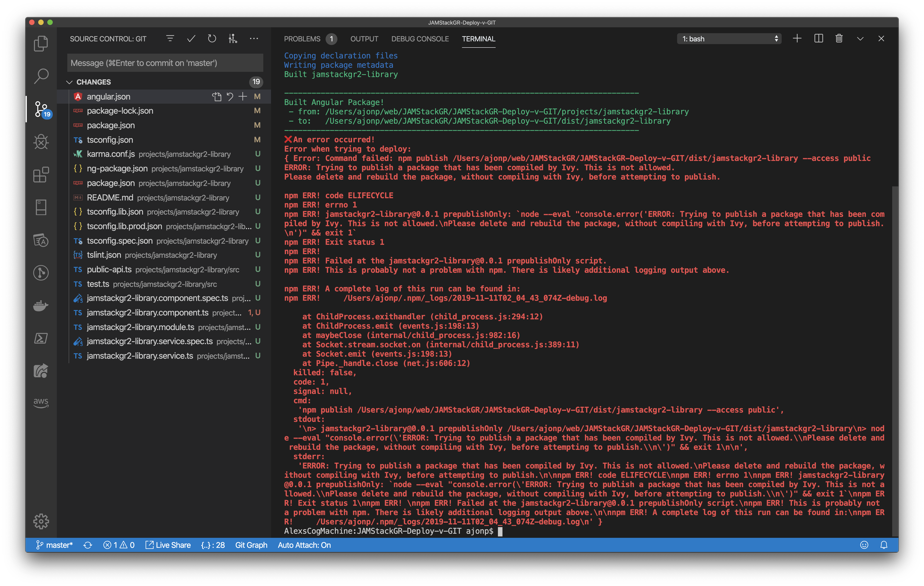This screenshot has height=586, width=924.
Task: Kill terminal with trash icon
Action: (x=839, y=38)
